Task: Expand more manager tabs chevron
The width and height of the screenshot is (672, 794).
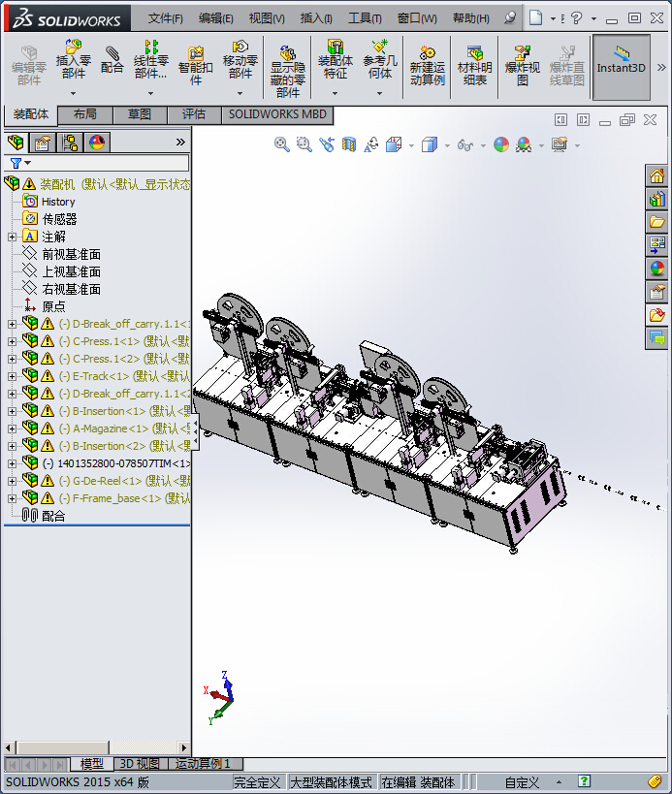Action: [180, 143]
